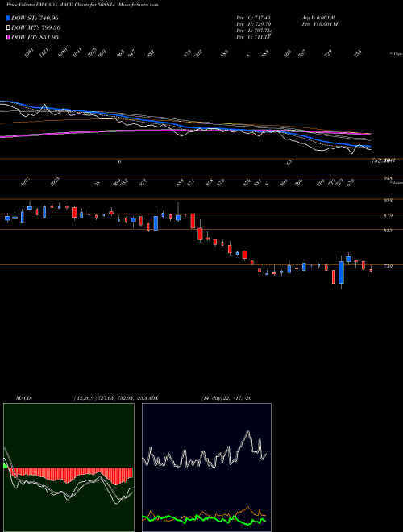Click the 'Pre O: 717.40' value

tap(253, 17)
